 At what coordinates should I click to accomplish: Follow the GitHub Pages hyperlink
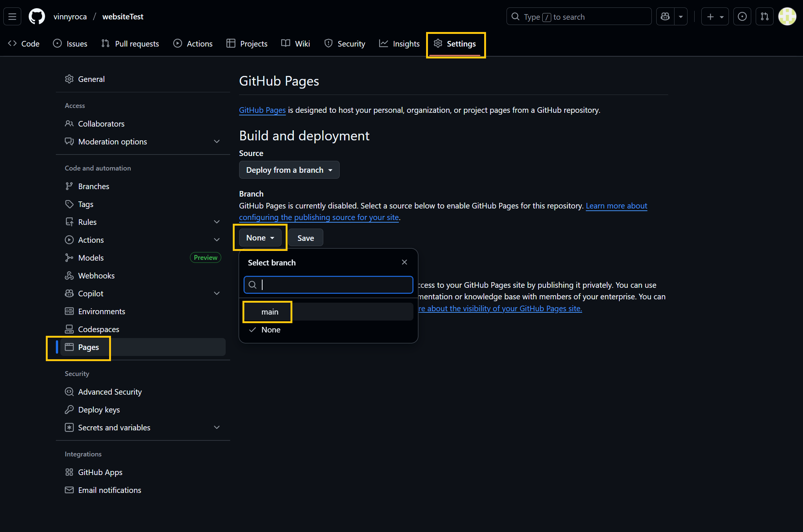[262, 110]
